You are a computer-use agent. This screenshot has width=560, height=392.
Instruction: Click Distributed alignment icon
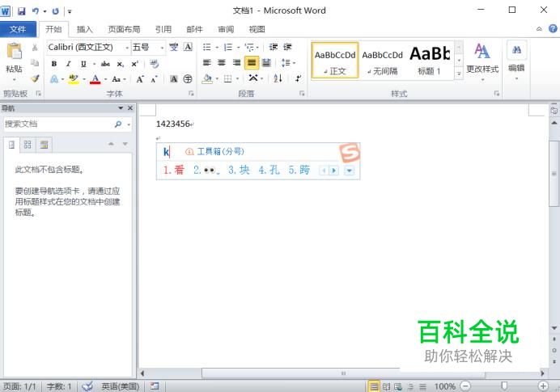pyautogui.click(x=266, y=63)
